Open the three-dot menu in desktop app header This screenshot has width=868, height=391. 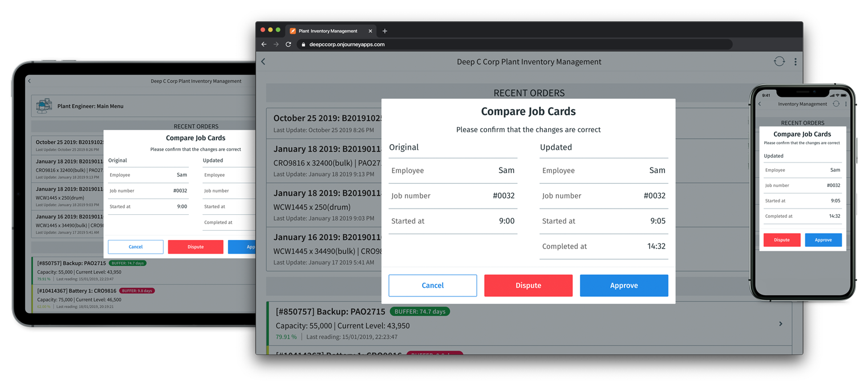(x=795, y=62)
